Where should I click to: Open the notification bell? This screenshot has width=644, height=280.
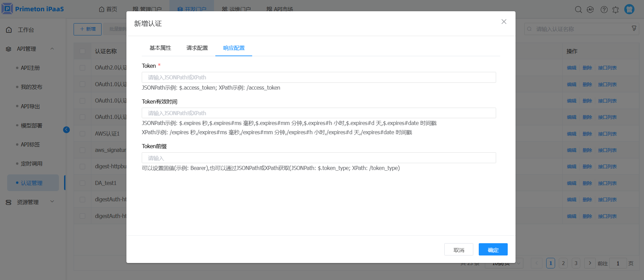615,10
